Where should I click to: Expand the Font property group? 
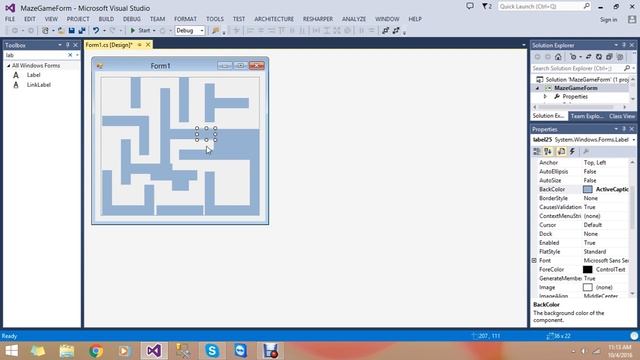pyautogui.click(x=534, y=260)
